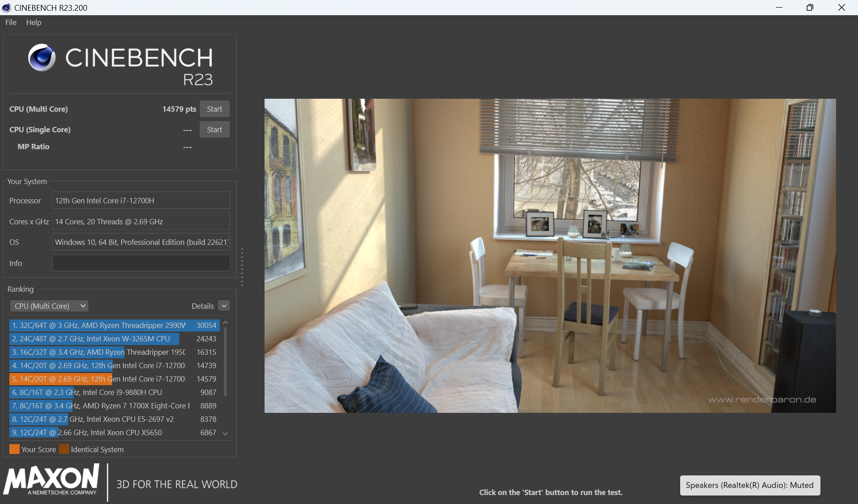
Task: Select ranking row 4 i7-12700 scoring 14739
Action: 114,365
